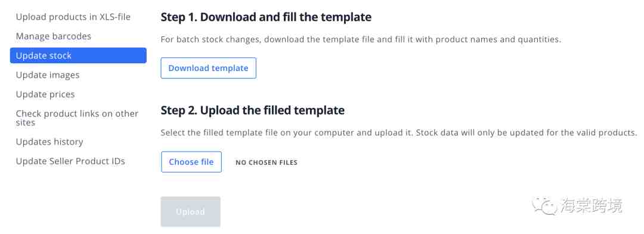Open Update Seller Product IDs section
Screen dimensions: 644x234
coord(70,161)
